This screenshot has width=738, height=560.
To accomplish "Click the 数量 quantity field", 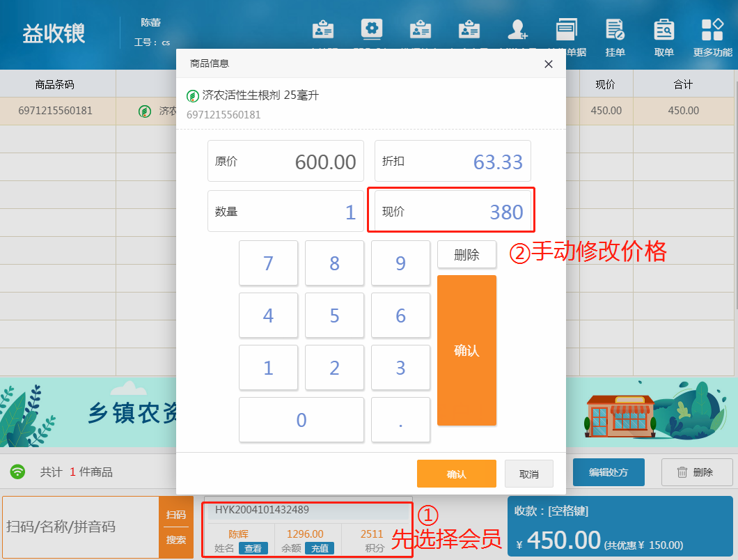I will [x=285, y=211].
